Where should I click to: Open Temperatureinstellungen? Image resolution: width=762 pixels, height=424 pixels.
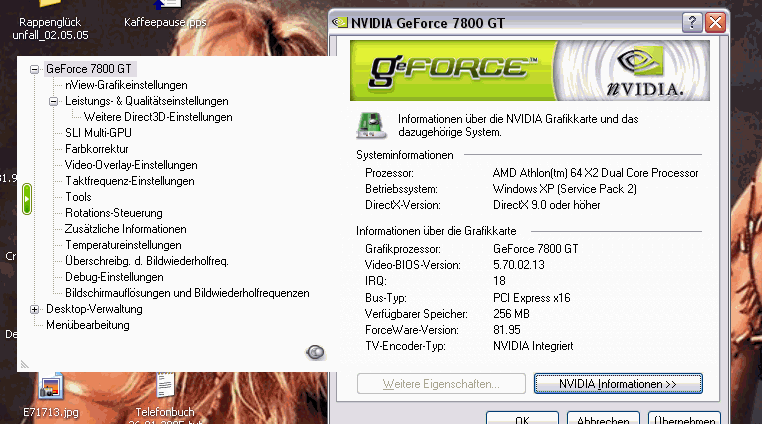pyautogui.click(x=123, y=246)
